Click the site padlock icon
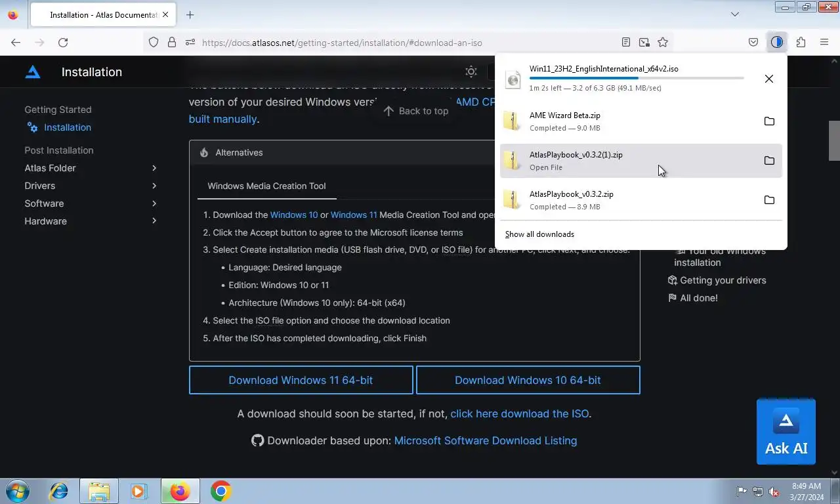This screenshot has width=840, height=504. [x=172, y=42]
